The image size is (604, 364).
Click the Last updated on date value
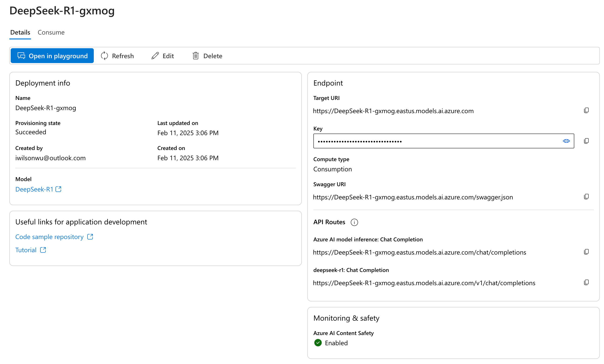coord(188,133)
